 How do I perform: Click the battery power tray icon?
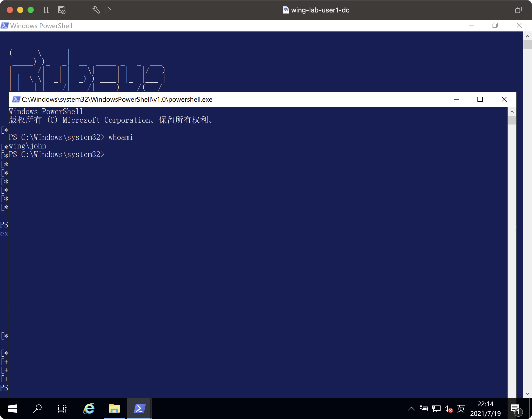pyautogui.click(x=424, y=409)
